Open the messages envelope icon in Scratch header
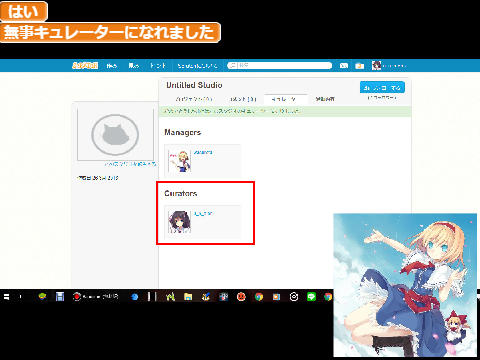Image resolution: width=480 pixels, height=360 pixels. [344, 66]
